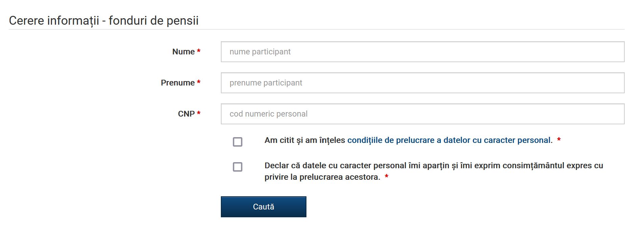This screenshot has width=644, height=250.
Task: Click the Nume participant input field
Action: [422, 52]
